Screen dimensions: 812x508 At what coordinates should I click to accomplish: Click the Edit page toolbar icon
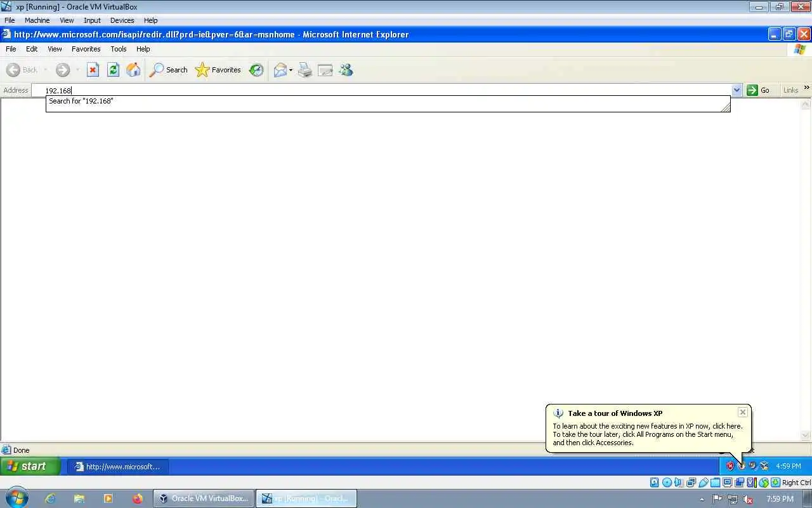325,70
